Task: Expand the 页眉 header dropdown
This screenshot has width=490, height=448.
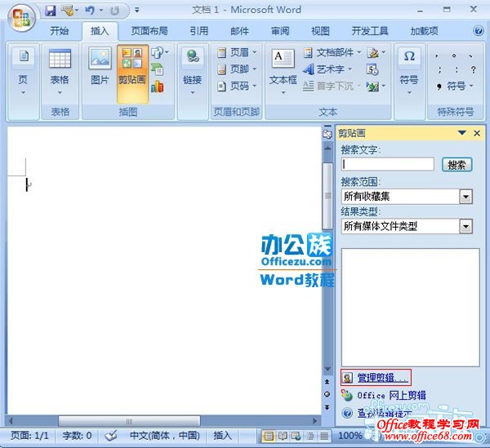Action: 255,52
